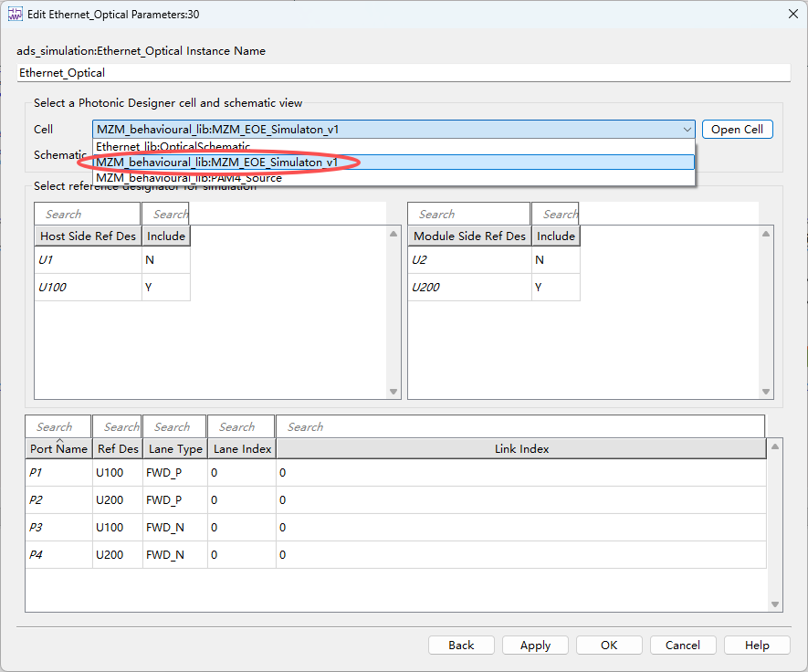This screenshot has width=808, height=672.
Task: Toggle Include value N for U2
Action: (555, 259)
